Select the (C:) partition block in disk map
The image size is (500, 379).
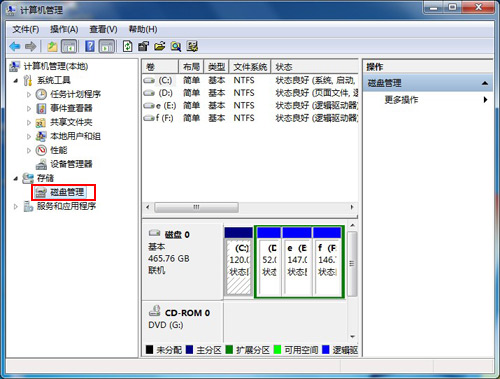(238, 261)
